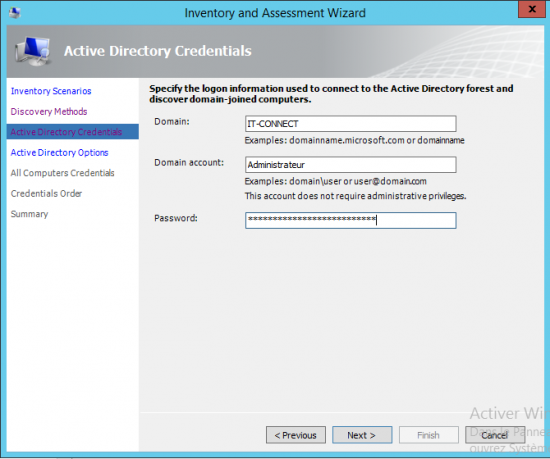Image resolution: width=550 pixels, height=459 pixels.
Task: Cancel the wizard
Action: point(495,435)
